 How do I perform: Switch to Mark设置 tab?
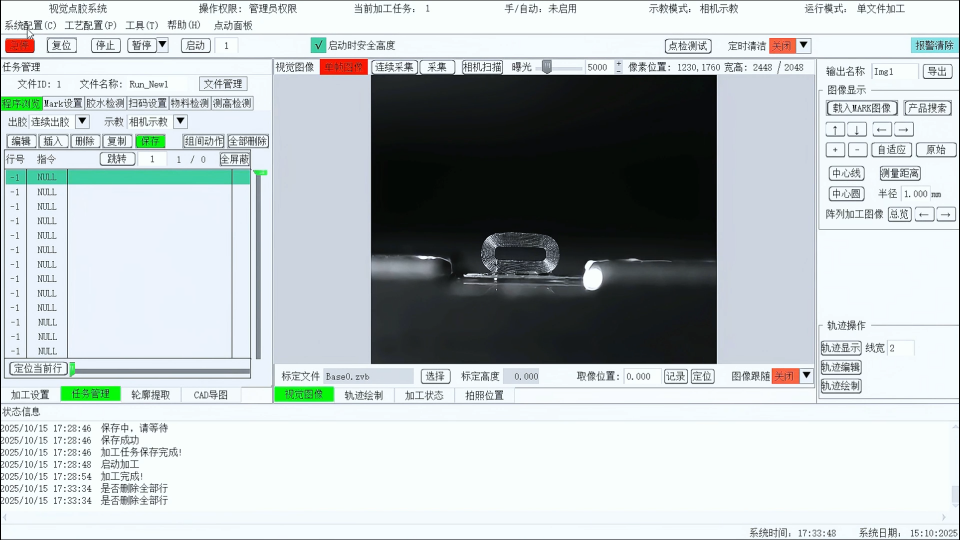pos(63,103)
